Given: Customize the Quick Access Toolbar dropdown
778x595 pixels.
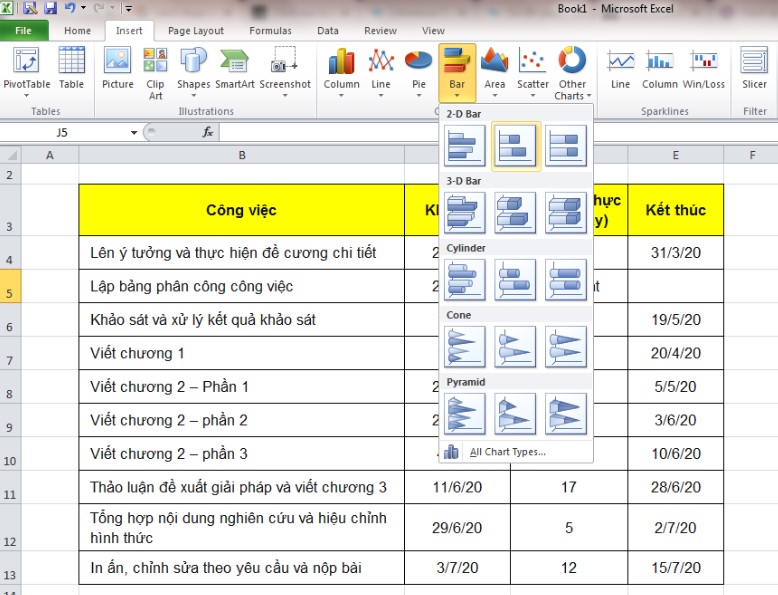Looking at the screenshot, I should click(128, 8).
